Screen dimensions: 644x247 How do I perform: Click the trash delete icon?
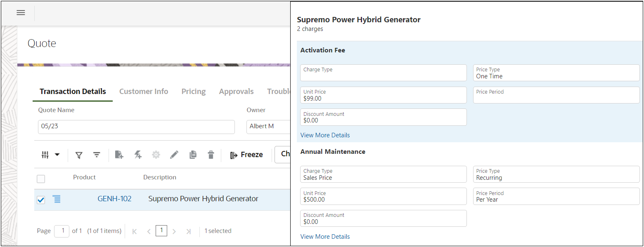(x=211, y=155)
